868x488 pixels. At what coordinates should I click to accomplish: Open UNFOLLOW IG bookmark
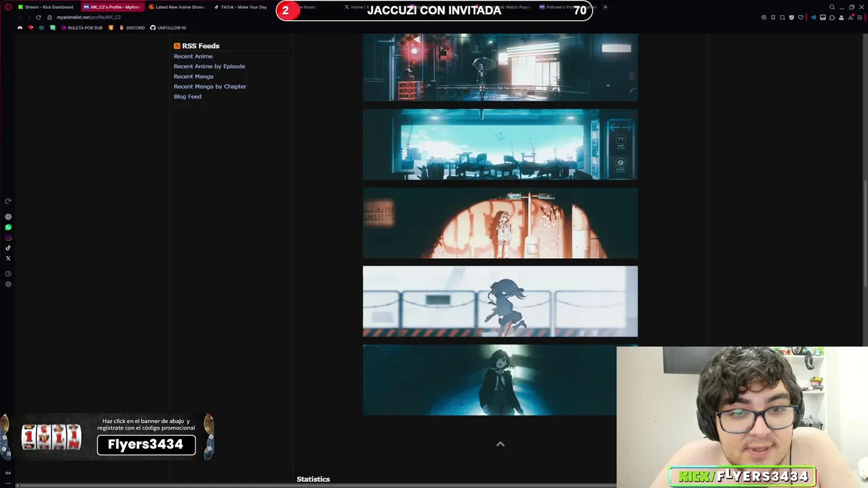(x=168, y=28)
